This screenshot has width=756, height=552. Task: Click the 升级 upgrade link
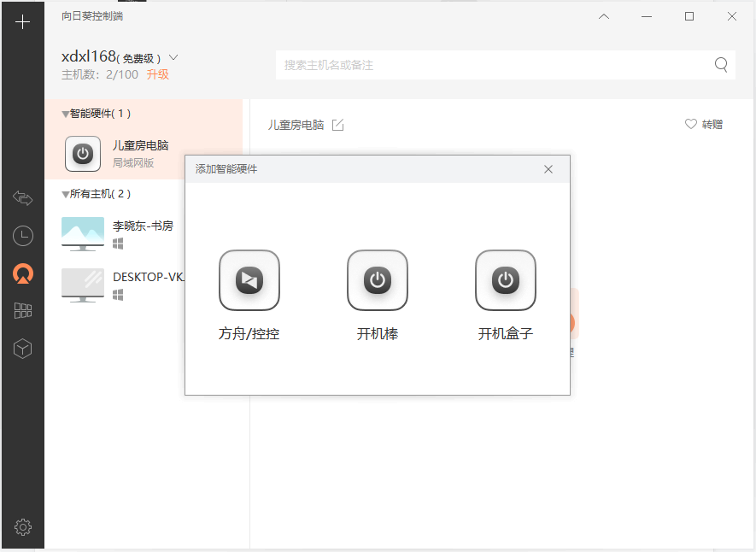(x=158, y=74)
